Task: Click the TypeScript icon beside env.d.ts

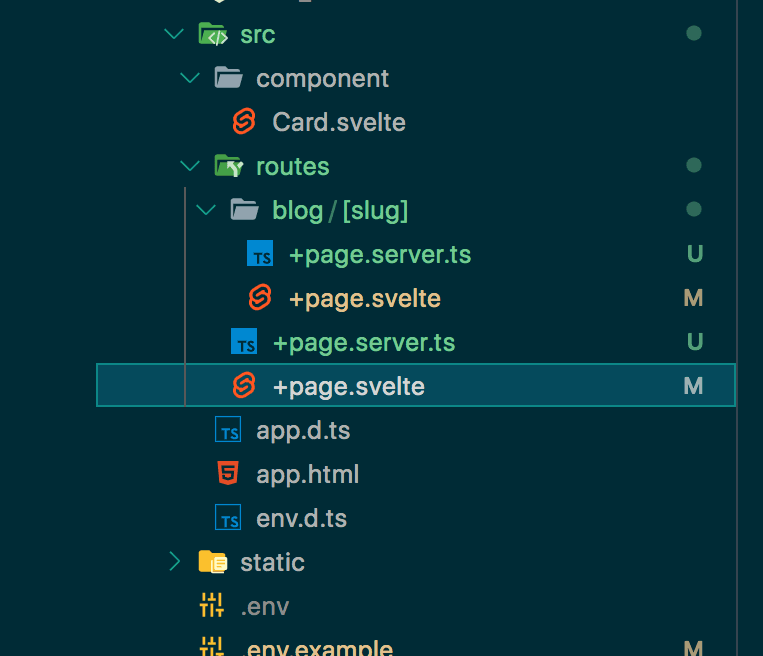Action: (228, 518)
